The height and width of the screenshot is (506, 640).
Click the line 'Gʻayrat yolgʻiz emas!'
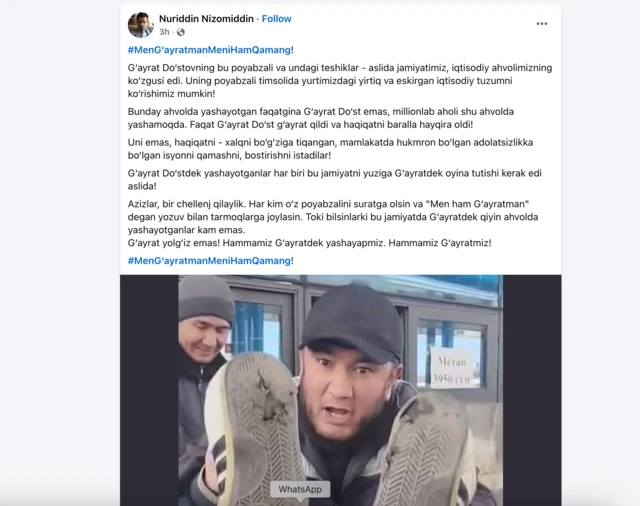click(x=309, y=243)
